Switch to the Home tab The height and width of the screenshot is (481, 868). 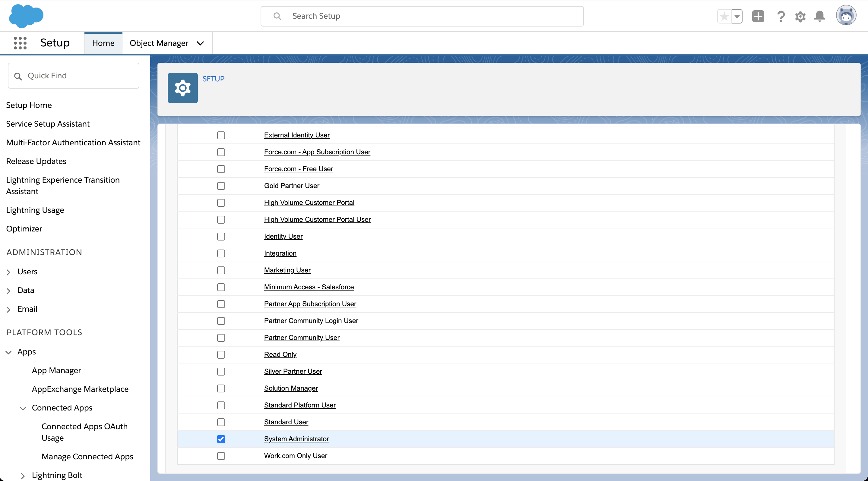click(x=103, y=43)
